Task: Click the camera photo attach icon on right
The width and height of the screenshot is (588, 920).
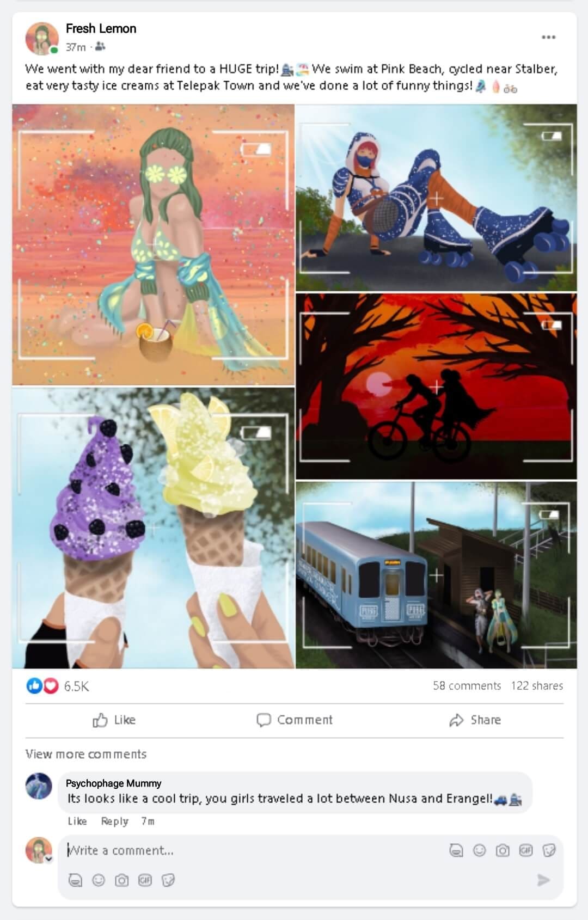Action: (x=503, y=850)
